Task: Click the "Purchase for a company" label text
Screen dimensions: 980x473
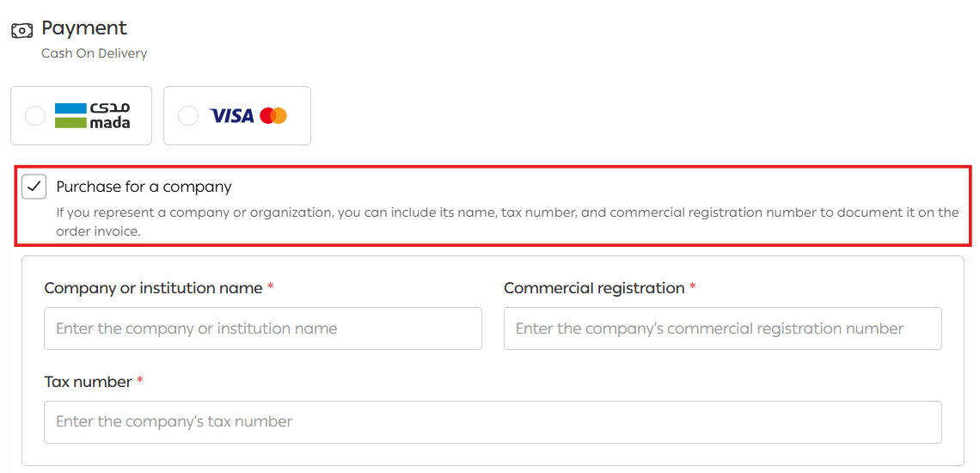Action: tap(144, 187)
